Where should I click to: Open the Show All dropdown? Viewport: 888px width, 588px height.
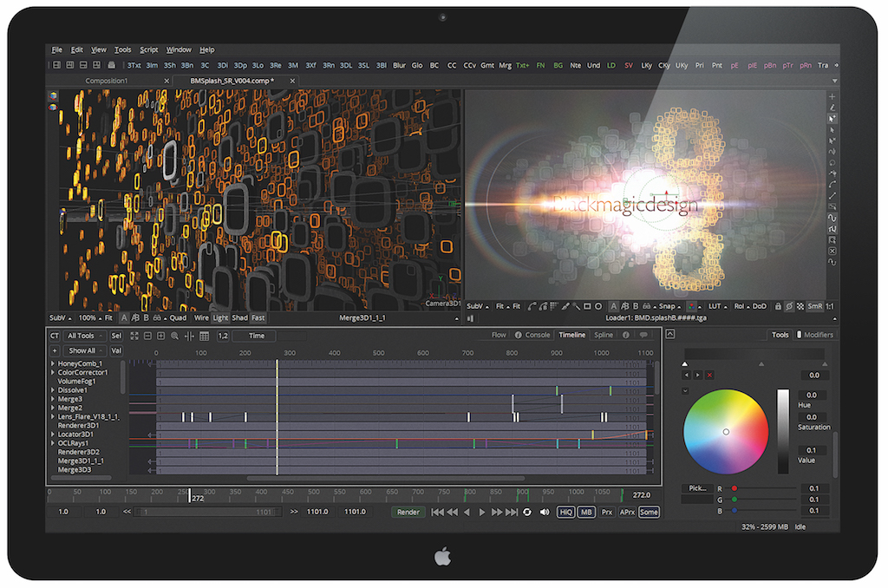click(85, 350)
